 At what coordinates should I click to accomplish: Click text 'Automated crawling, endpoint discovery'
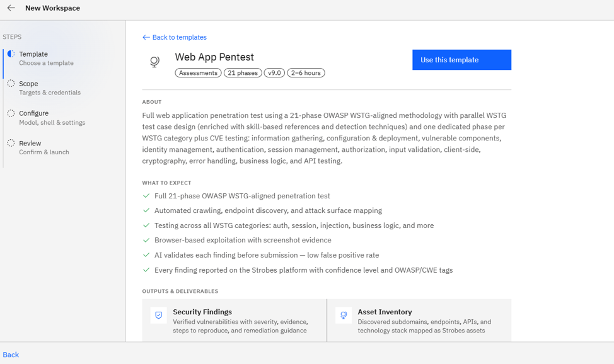268,210
